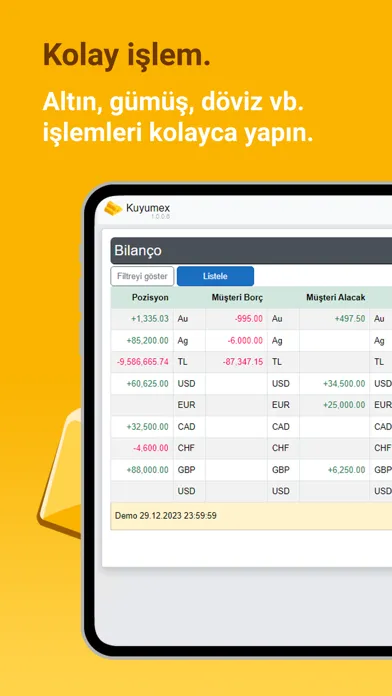Select the +1,335.03 position value
Screen dimensions: 392x696
pyautogui.click(x=150, y=319)
